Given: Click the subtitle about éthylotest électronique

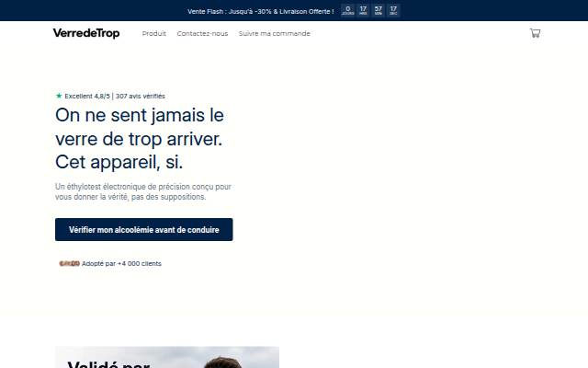Looking at the screenshot, I should point(143,191).
